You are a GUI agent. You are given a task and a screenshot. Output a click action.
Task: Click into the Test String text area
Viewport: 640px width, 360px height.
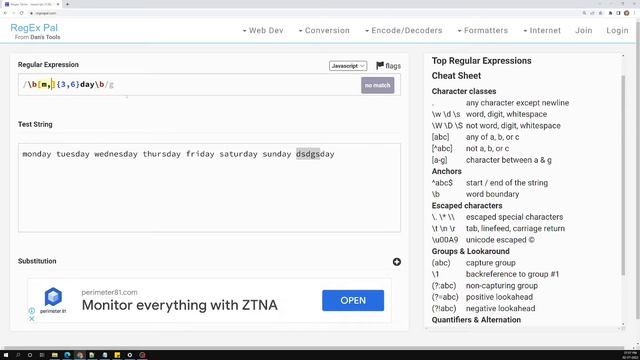coord(209,188)
